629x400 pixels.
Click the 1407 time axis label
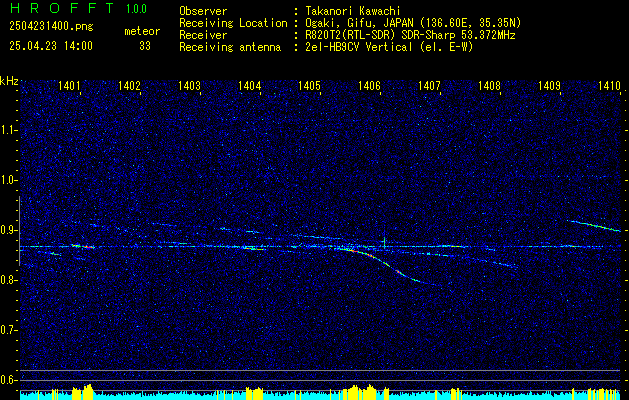pyautogui.click(x=430, y=85)
